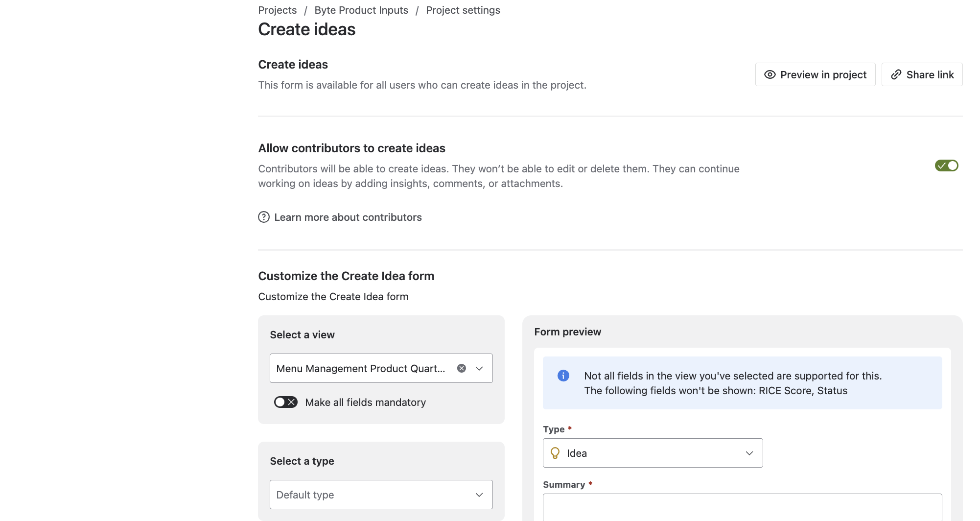
Task: Clear the selected view using the X icon
Action: pos(461,368)
